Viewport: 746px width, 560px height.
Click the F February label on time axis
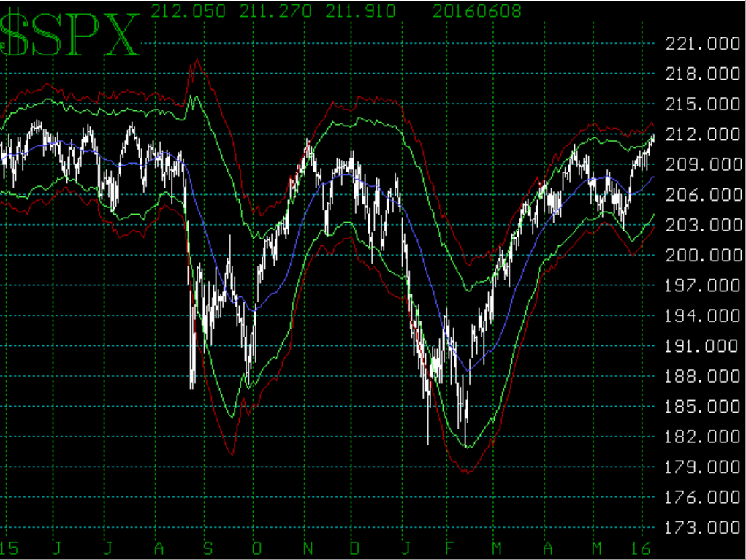coord(449,548)
